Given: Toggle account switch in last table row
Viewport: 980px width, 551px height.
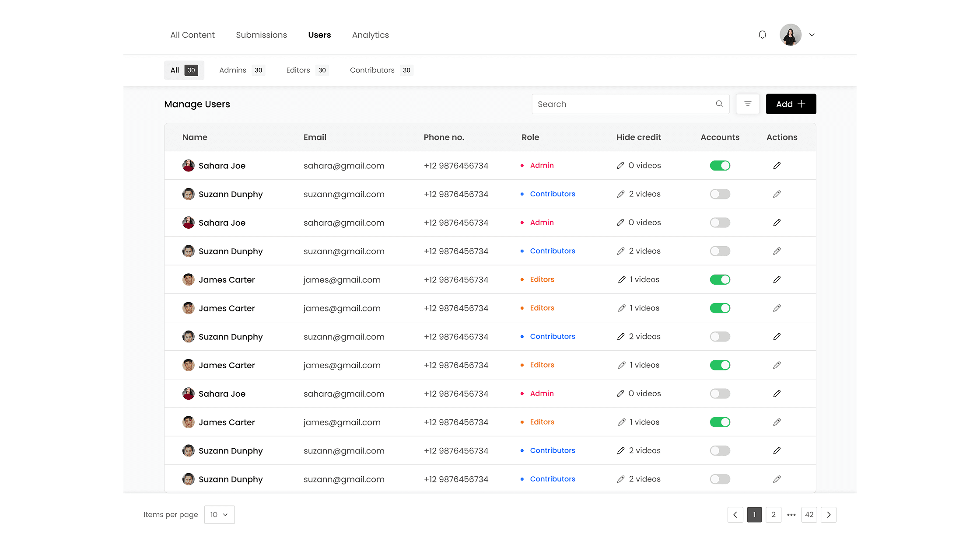Looking at the screenshot, I should [720, 479].
